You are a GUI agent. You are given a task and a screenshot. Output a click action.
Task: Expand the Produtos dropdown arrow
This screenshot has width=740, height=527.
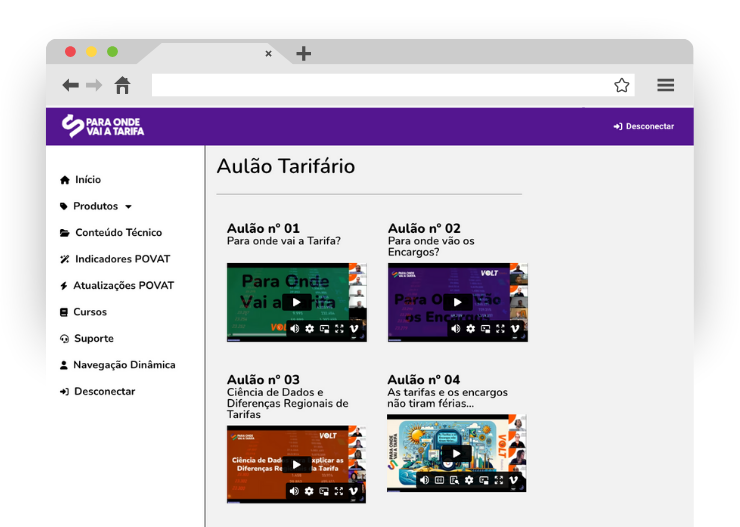tap(128, 207)
